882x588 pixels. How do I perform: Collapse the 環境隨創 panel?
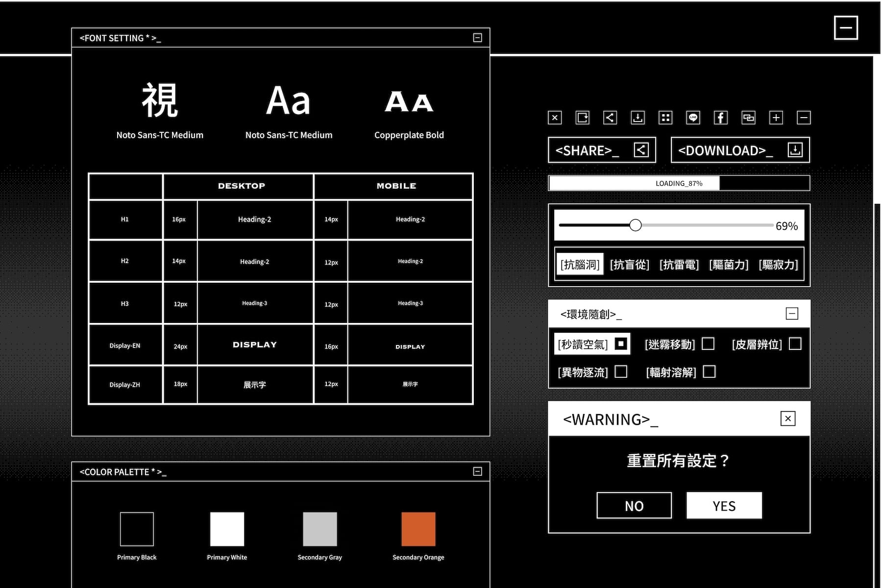[x=792, y=314]
